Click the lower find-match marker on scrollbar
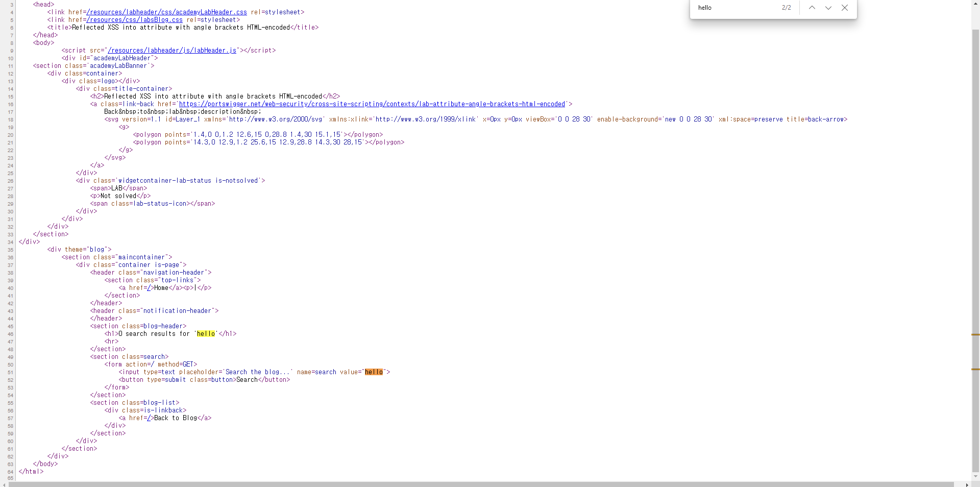This screenshot has height=487, width=980. coord(975,369)
